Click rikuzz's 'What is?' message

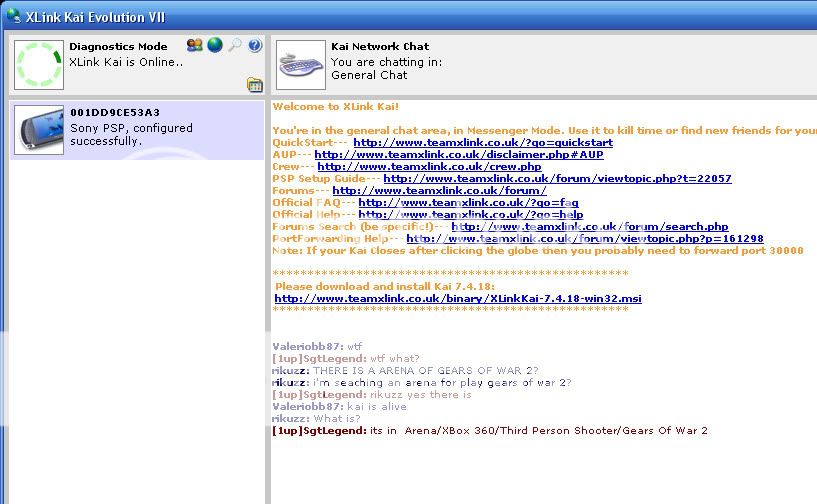pos(316,419)
